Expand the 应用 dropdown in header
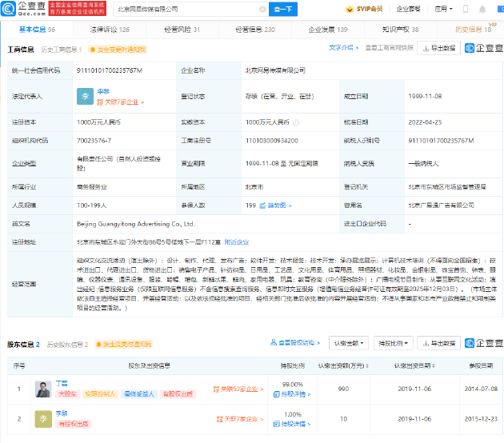 [x=444, y=9]
